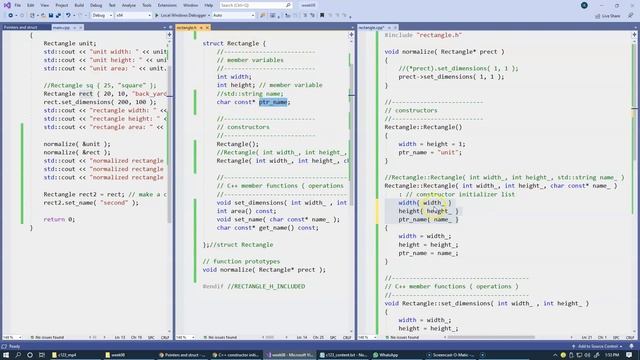The height and width of the screenshot is (360, 640).
Task: Open the File menu
Action: pos(18,5)
